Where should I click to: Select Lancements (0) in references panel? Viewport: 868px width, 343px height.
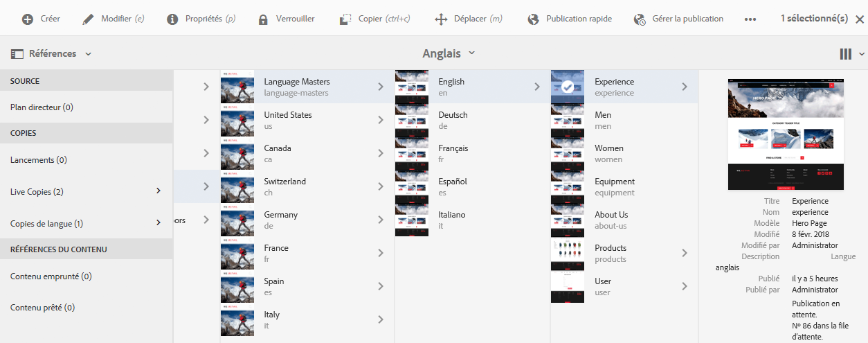[x=39, y=160]
